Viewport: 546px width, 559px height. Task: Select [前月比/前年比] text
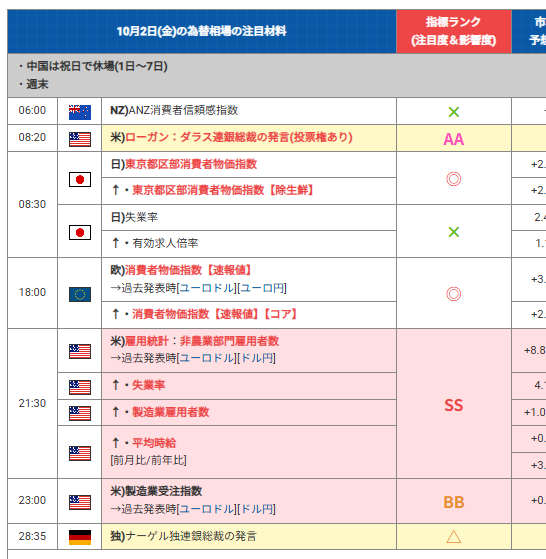click(x=148, y=460)
